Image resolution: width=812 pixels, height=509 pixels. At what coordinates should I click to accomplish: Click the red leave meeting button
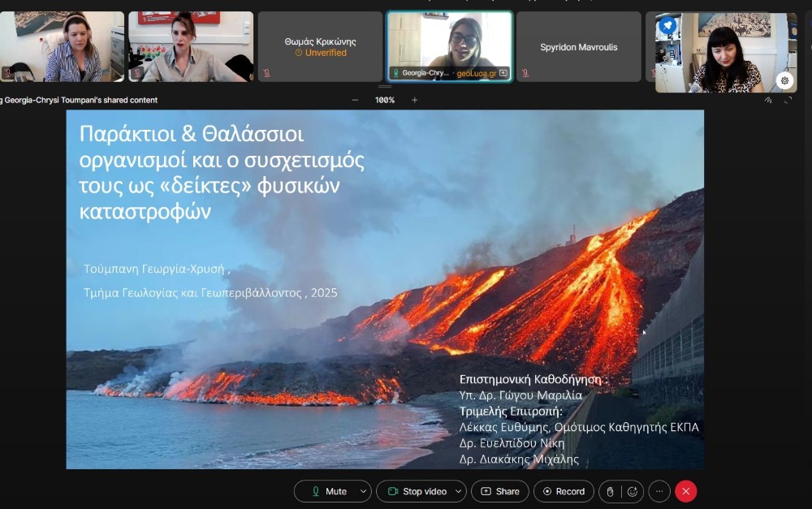point(686,491)
